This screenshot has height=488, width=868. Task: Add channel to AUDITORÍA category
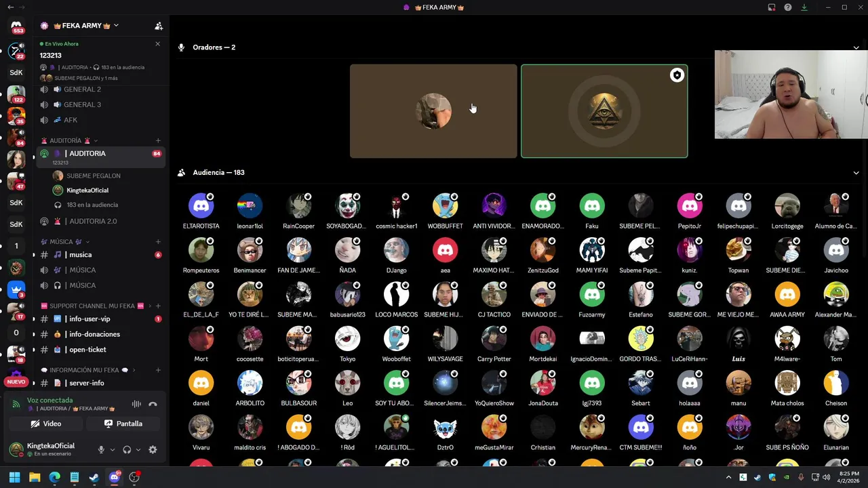[158, 140]
